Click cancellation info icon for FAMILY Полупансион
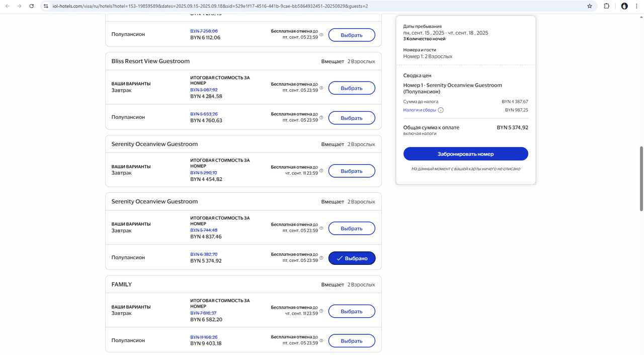The height and width of the screenshot is (355, 644). coord(321,340)
